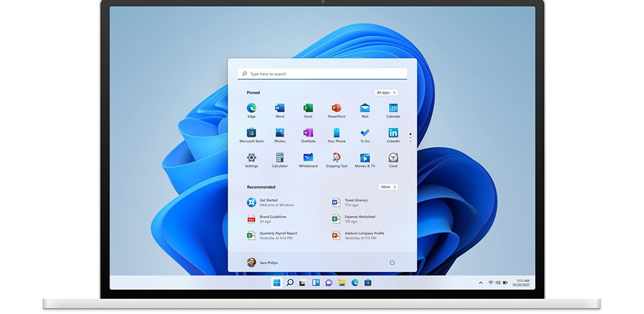Open Microsoft Store from the taskbar
Screen dimensions: 644x314
(x=368, y=283)
